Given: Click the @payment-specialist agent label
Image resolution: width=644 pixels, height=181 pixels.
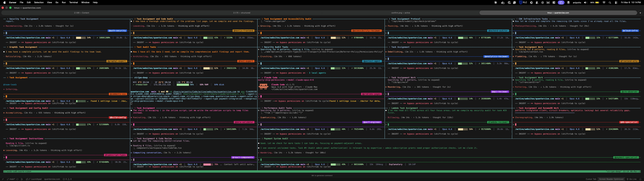Looking at the screenshot, I should (626, 158).
